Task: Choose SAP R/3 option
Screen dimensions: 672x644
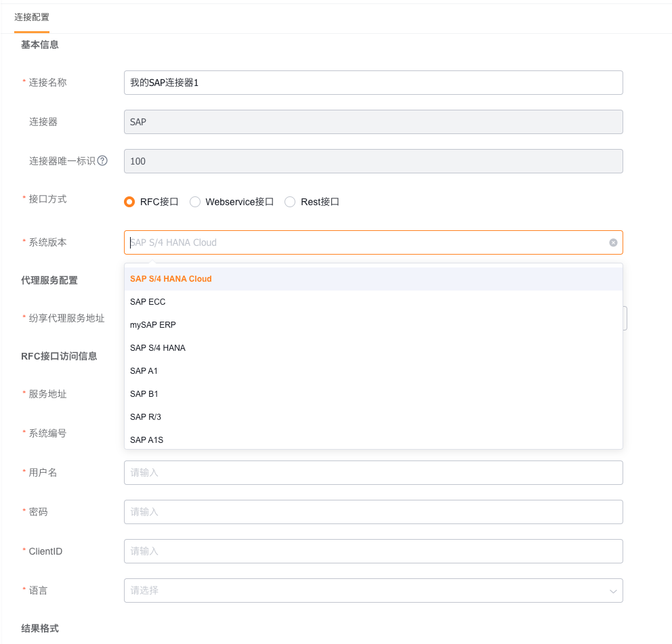Action: [373, 417]
